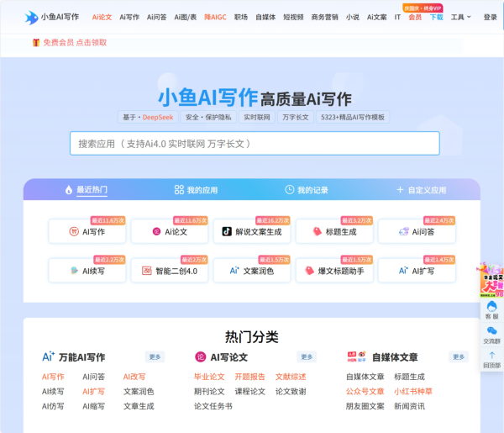Expand 更多 next to AI写论文
This screenshot has width=504, height=433.
307,356
